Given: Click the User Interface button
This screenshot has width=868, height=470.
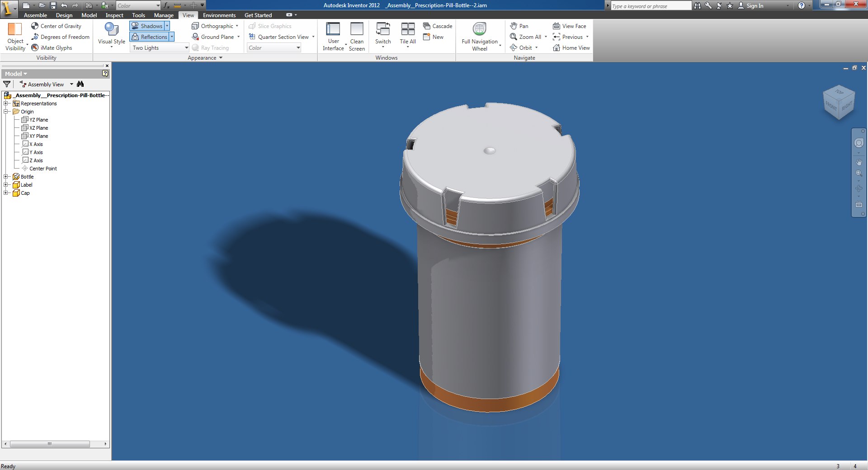Looking at the screenshot, I should [333, 37].
